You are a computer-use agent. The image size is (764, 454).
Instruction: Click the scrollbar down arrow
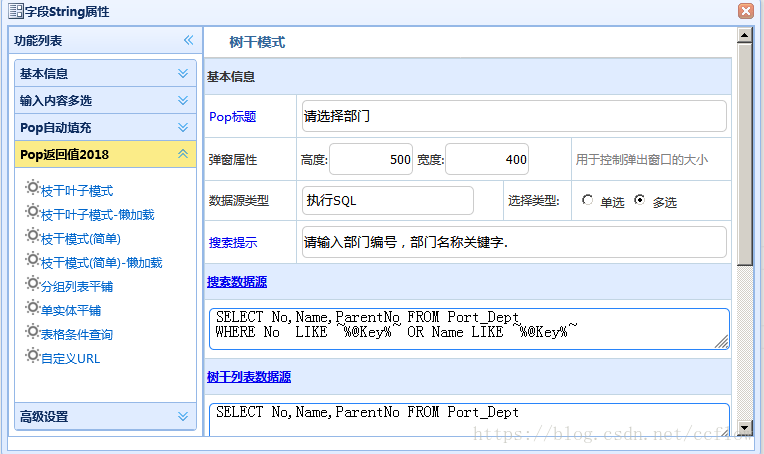coord(744,428)
